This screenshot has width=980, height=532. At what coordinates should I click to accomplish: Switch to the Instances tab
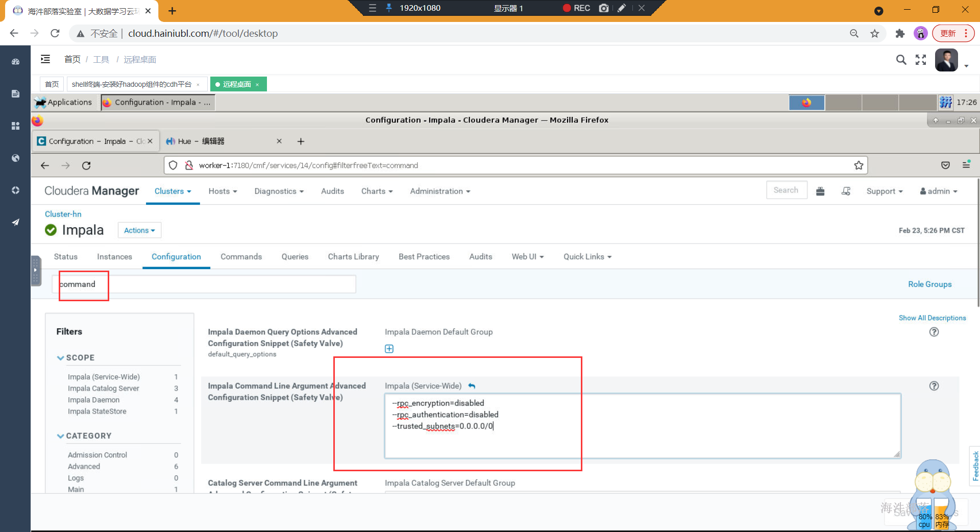pyautogui.click(x=114, y=256)
